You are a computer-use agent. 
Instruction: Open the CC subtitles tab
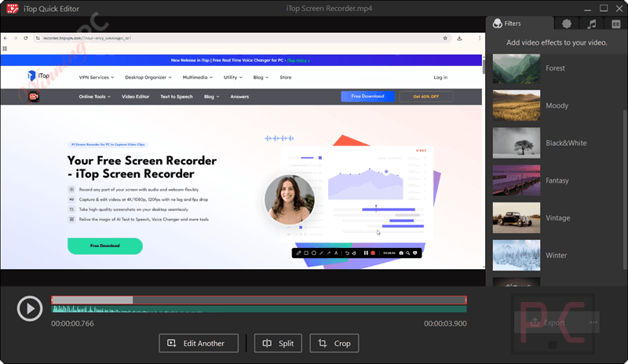point(616,24)
